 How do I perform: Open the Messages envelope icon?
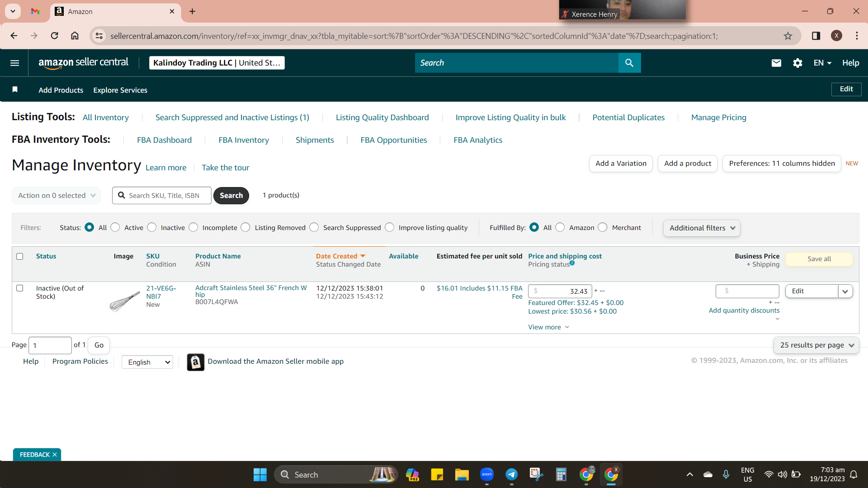coord(776,63)
